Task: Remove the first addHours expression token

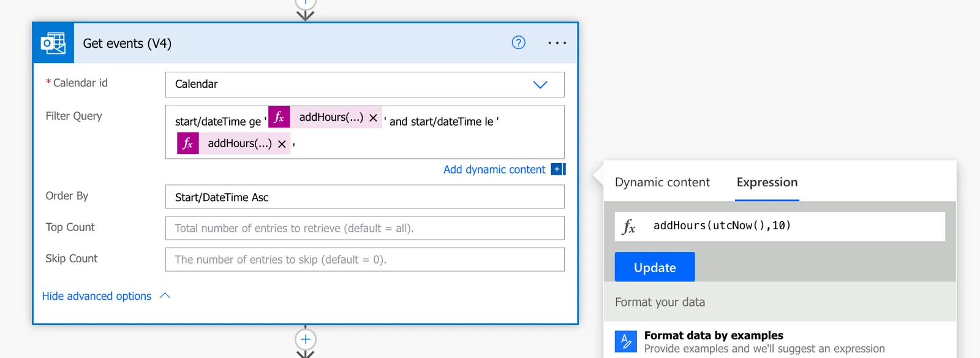Action: tap(373, 118)
